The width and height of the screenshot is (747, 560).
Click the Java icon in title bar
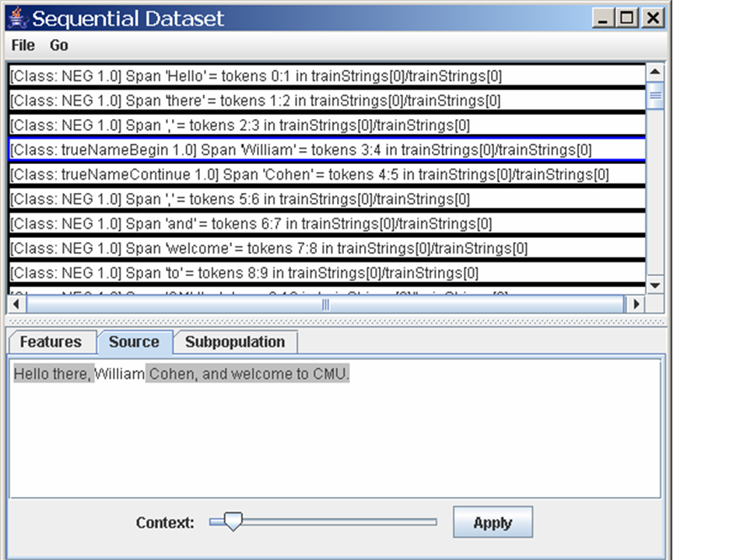(x=16, y=17)
